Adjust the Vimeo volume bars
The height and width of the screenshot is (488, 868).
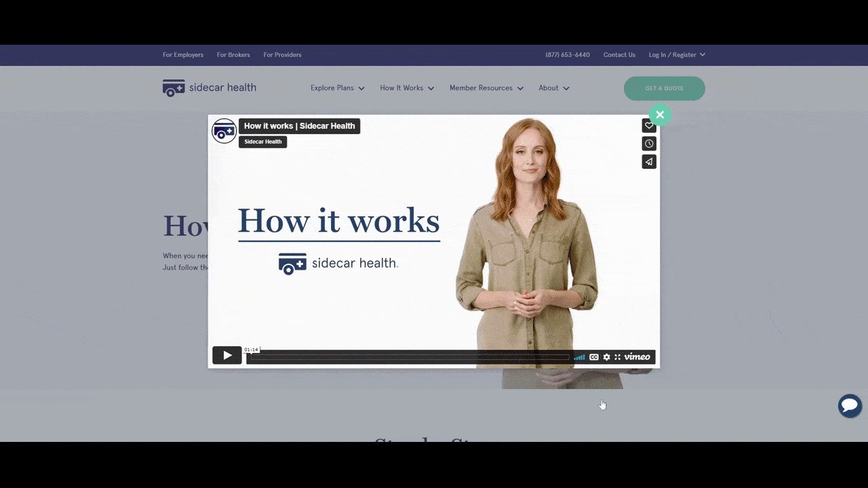pyautogui.click(x=579, y=357)
